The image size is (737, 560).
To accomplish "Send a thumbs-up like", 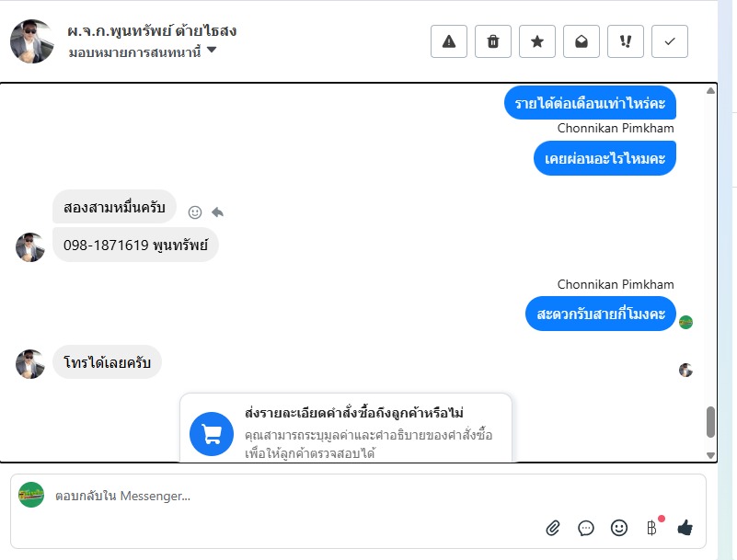I will (x=685, y=528).
